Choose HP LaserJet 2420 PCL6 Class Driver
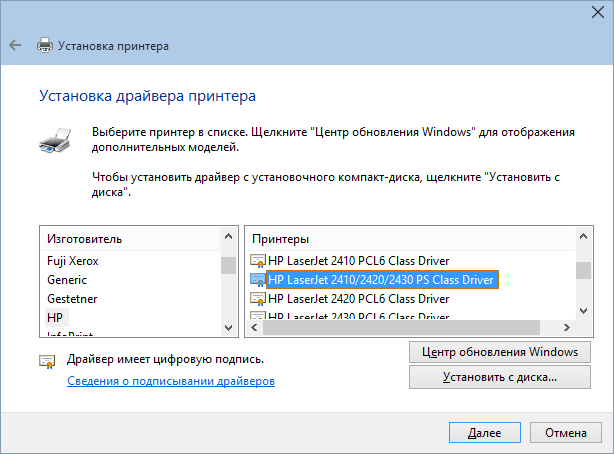The width and height of the screenshot is (614, 454). coord(358,299)
